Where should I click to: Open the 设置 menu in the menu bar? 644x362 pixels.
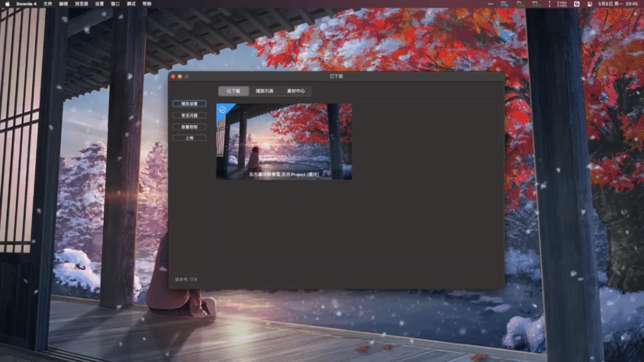(x=99, y=4)
